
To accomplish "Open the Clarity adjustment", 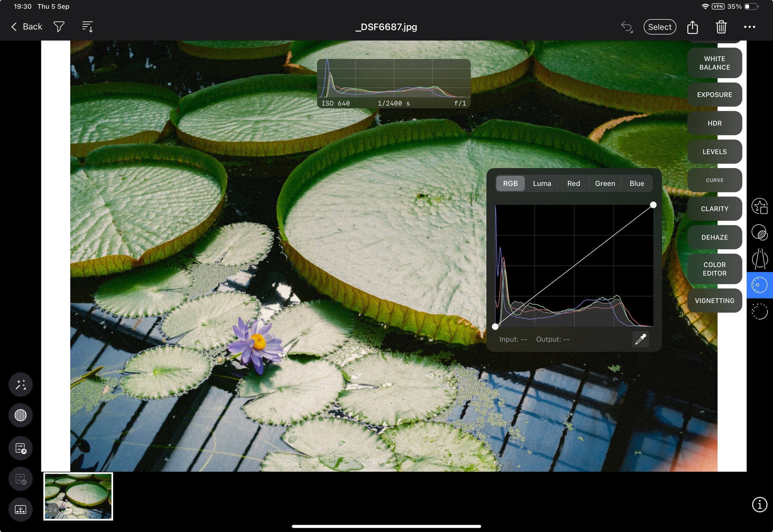I will click(714, 209).
